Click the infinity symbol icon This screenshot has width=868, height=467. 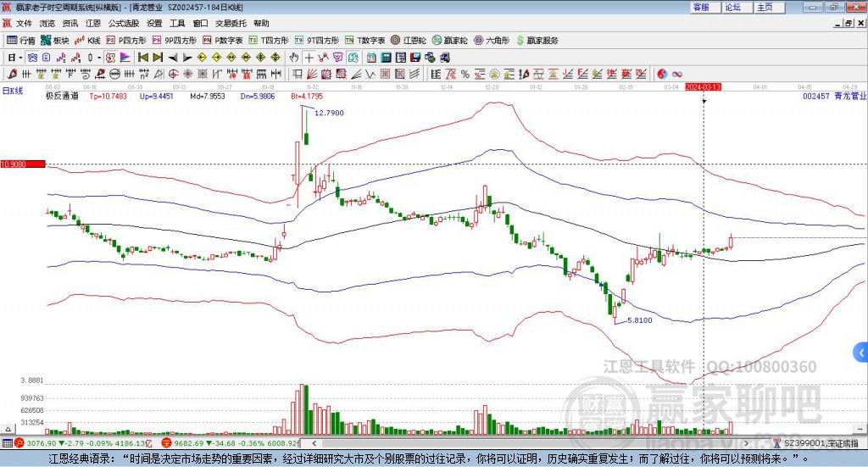pos(677,74)
